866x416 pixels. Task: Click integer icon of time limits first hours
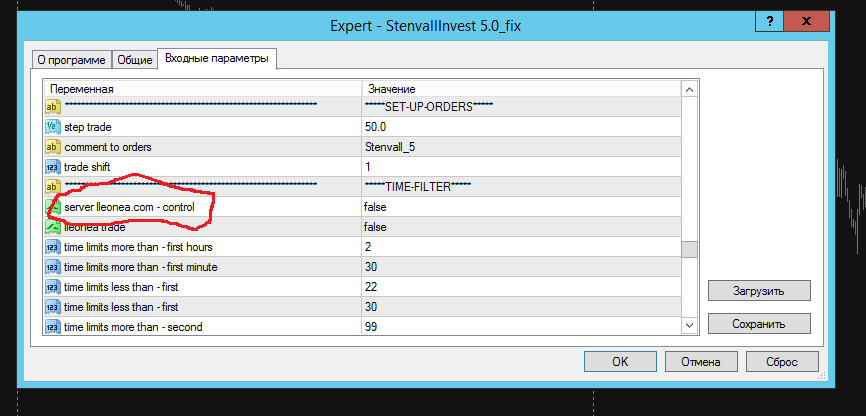point(52,247)
